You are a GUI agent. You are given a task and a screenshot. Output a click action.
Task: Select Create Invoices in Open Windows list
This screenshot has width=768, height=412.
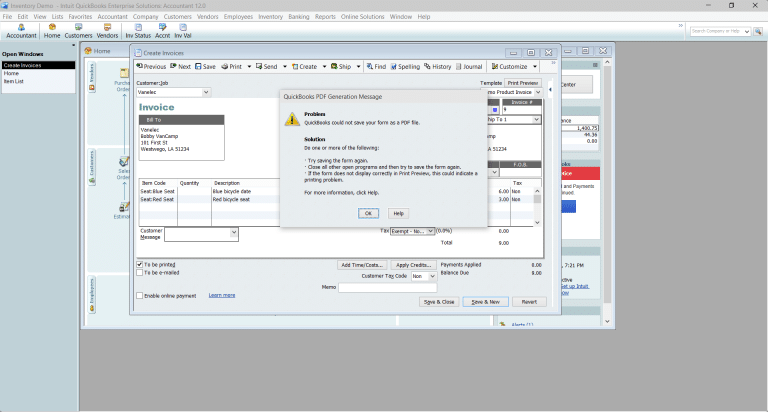point(38,65)
